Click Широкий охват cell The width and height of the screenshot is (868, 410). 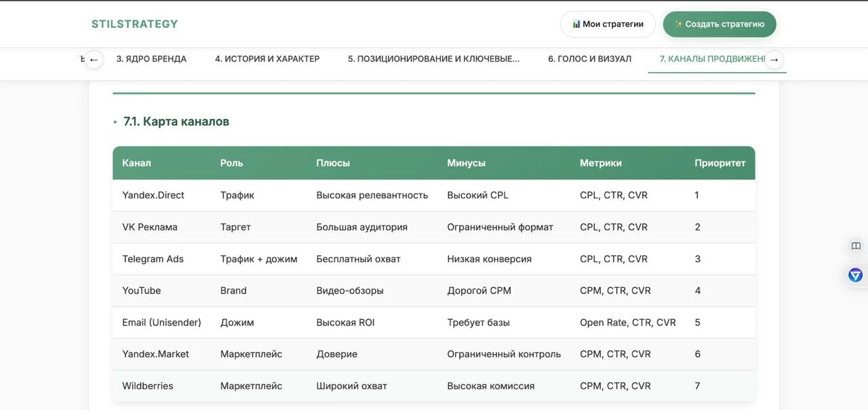pyautogui.click(x=352, y=386)
